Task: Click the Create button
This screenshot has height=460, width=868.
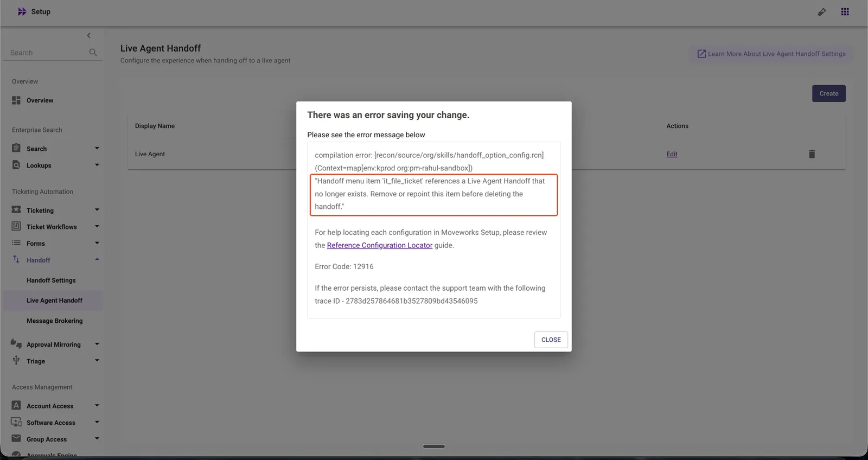Action: [x=829, y=93]
